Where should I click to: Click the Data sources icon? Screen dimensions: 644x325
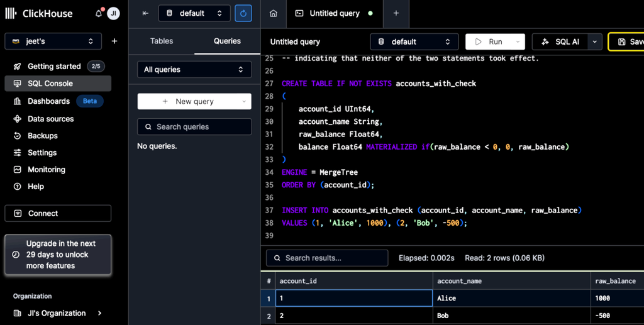tap(17, 119)
